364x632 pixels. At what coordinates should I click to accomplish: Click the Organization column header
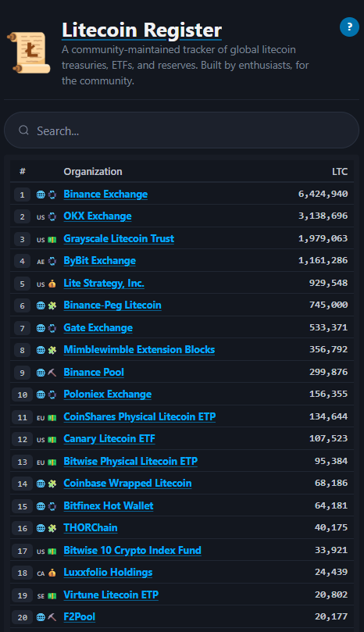point(93,172)
